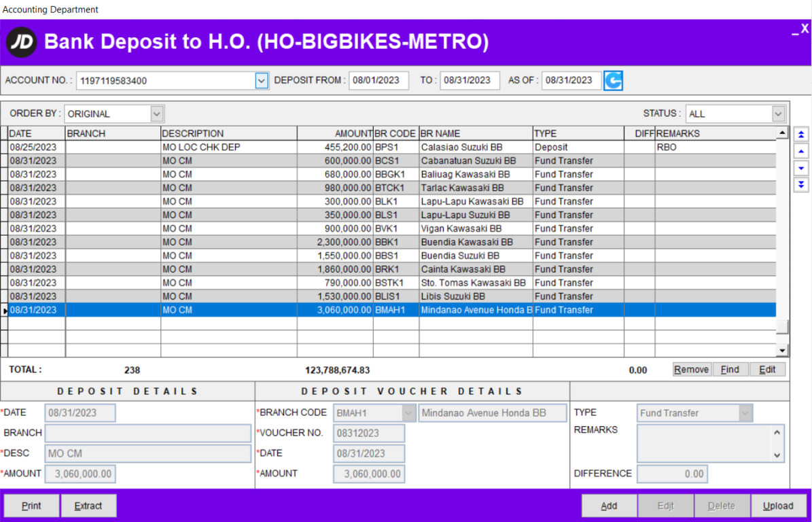
Task: Click the empty BRANCH field in Deposit Details
Action: point(148,433)
